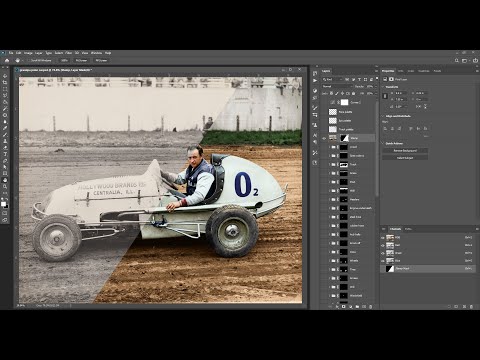Click the lock all padlock icon
The width and height of the screenshot is (480, 360).
[354, 94]
